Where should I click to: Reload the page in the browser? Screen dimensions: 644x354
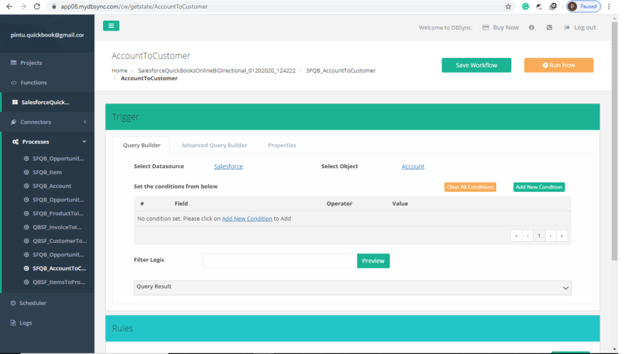click(x=36, y=7)
